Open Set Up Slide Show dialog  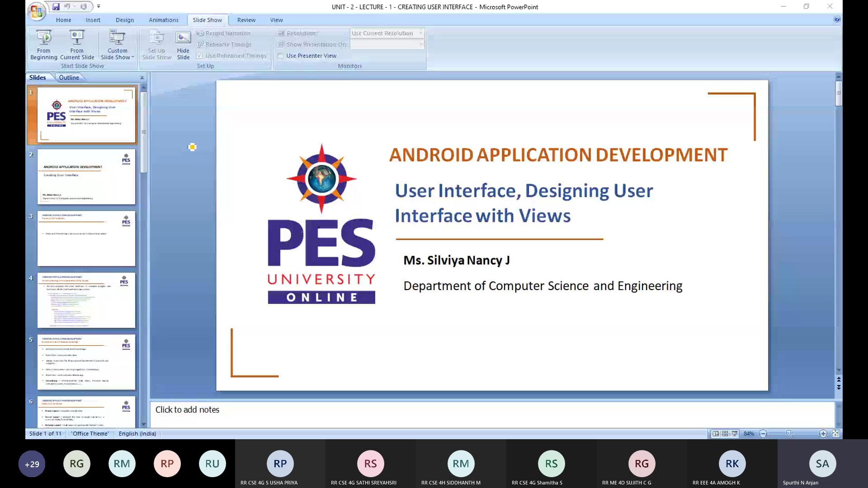(156, 44)
